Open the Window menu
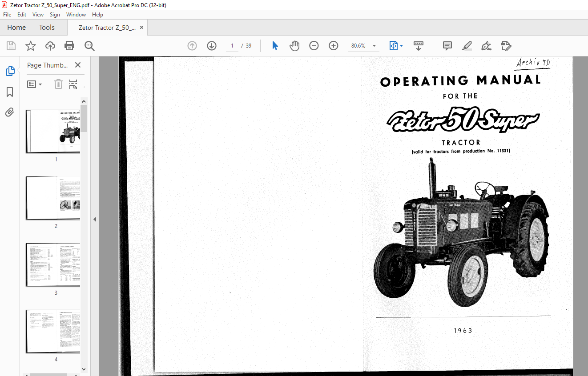Screen dimensions: 588x376 coord(76,15)
